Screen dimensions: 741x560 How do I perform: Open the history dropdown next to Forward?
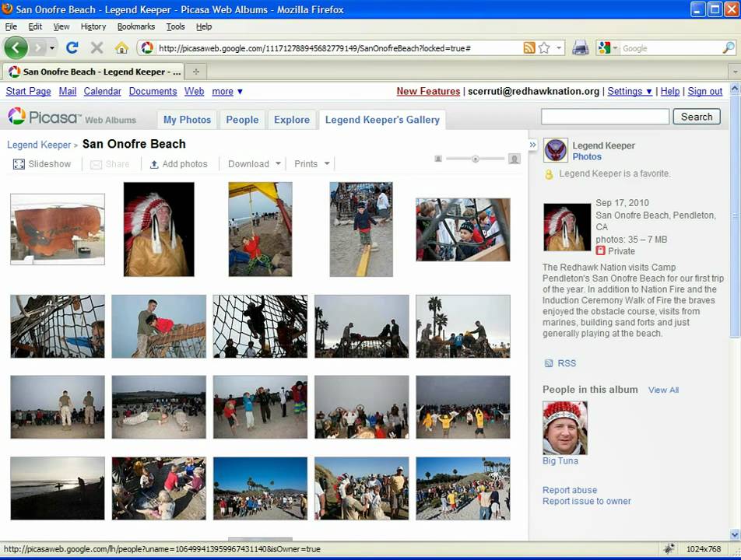(x=52, y=47)
